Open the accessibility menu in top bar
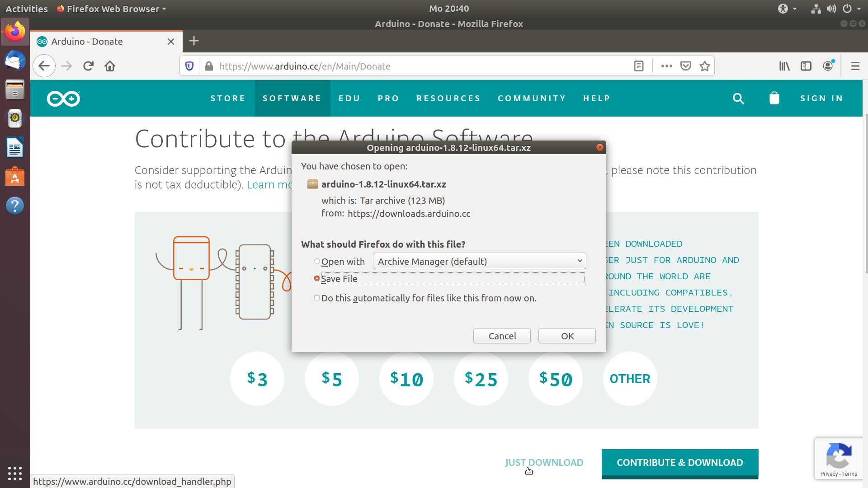 pyautogui.click(x=787, y=9)
